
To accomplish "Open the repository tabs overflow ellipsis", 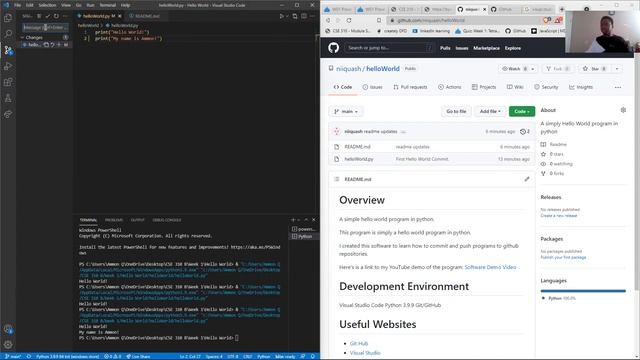I will click(x=618, y=87).
